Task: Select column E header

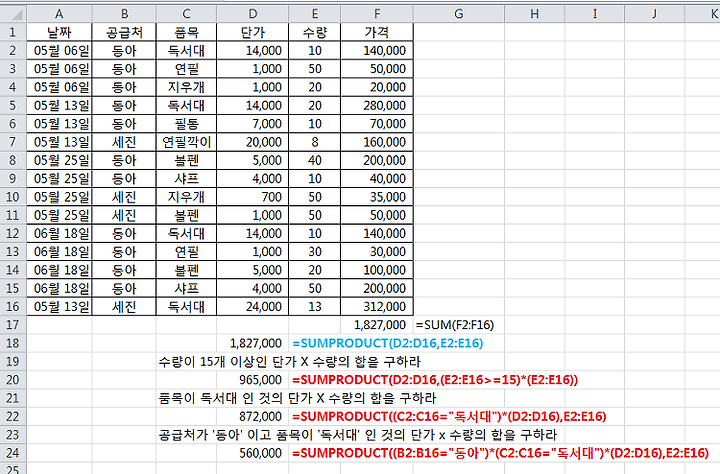Action: pos(315,14)
